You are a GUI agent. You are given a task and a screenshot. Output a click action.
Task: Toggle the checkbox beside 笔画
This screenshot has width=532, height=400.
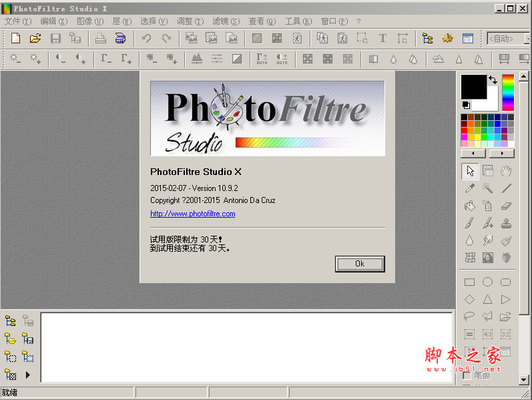coord(467,375)
